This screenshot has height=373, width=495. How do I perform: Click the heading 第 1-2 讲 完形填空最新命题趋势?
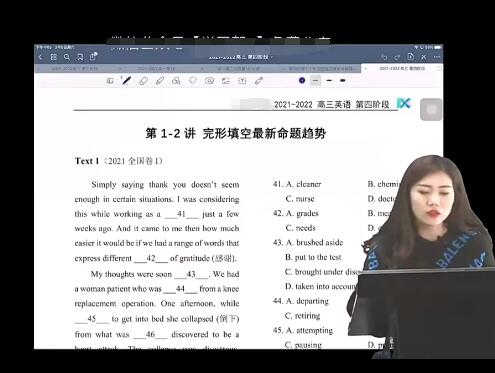tap(236, 134)
